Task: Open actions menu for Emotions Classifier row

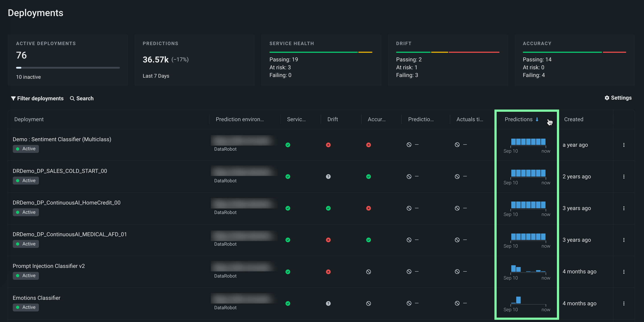Action: point(624,303)
